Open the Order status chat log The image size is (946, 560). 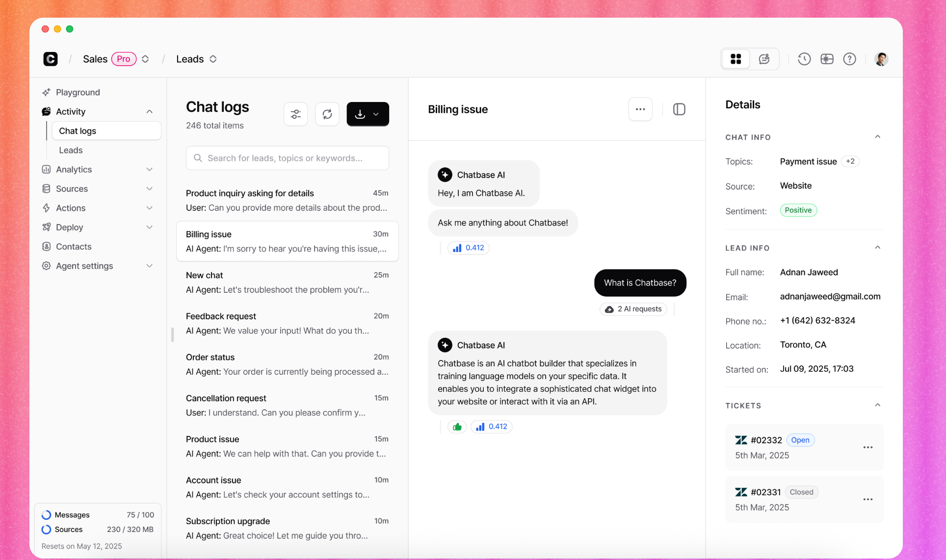[288, 364]
